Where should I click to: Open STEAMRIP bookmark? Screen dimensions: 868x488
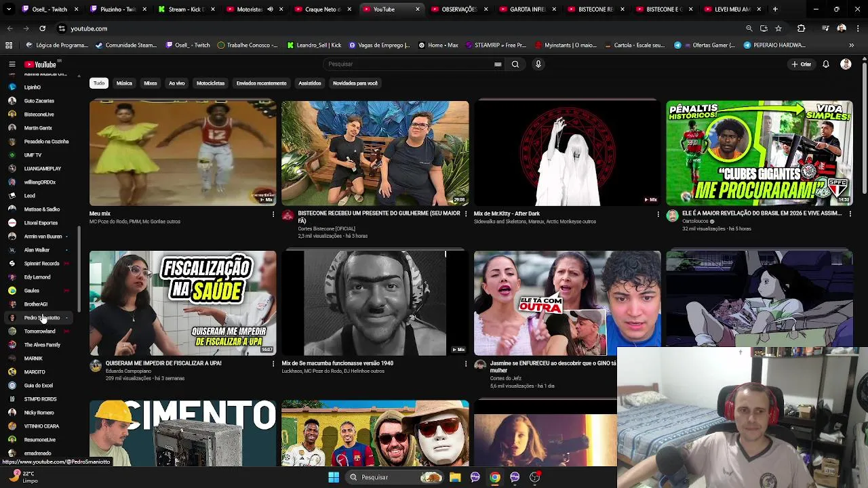[497, 45]
